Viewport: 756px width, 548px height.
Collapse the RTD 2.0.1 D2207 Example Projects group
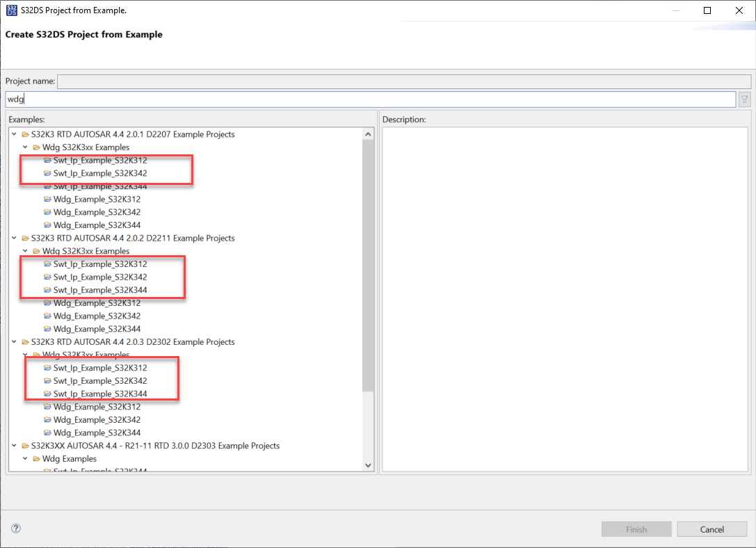pos(14,134)
